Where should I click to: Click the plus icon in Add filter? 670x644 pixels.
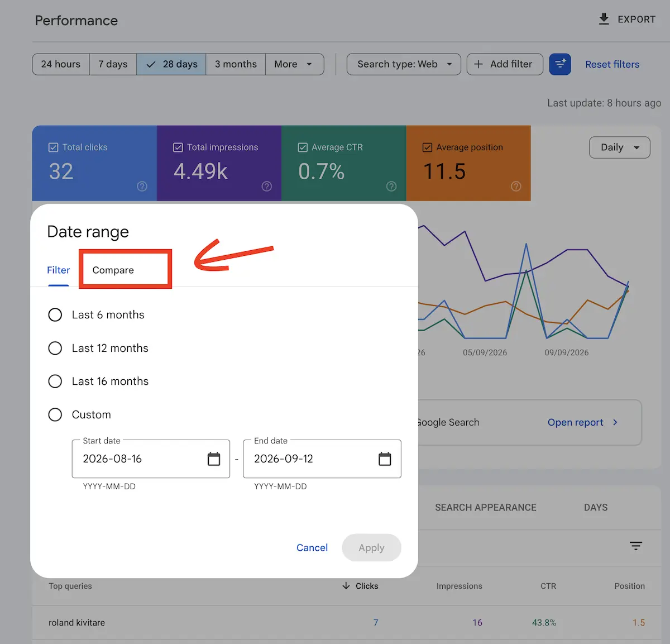478,64
